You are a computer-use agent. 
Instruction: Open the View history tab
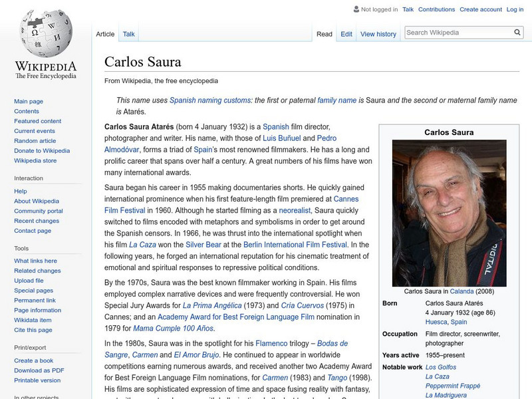tap(378, 34)
